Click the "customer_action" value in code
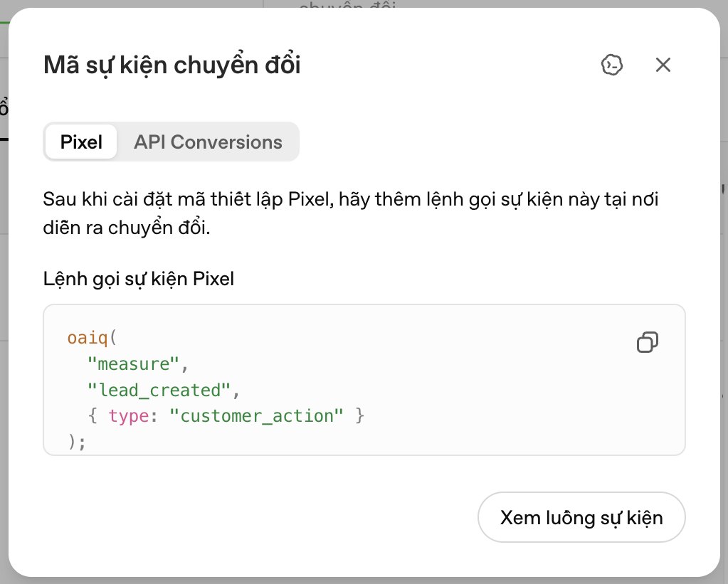 pyautogui.click(x=256, y=416)
